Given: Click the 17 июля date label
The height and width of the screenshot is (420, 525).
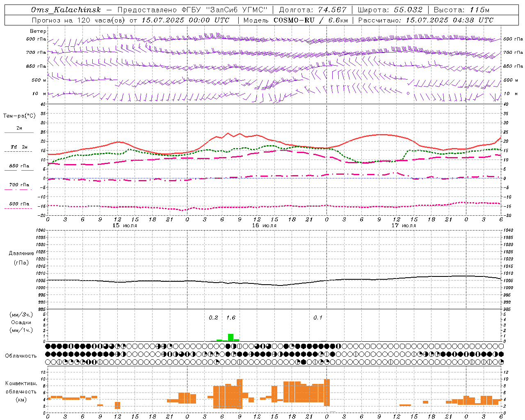Looking at the screenshot, I should (x=404, y=226).
